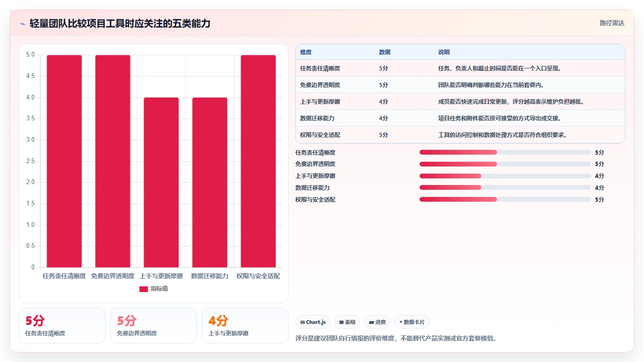Viewport: 644px width, 362px height.
Task: Click the 免费边界透明度 bar in the chart
Action: [x=113, y=161]
